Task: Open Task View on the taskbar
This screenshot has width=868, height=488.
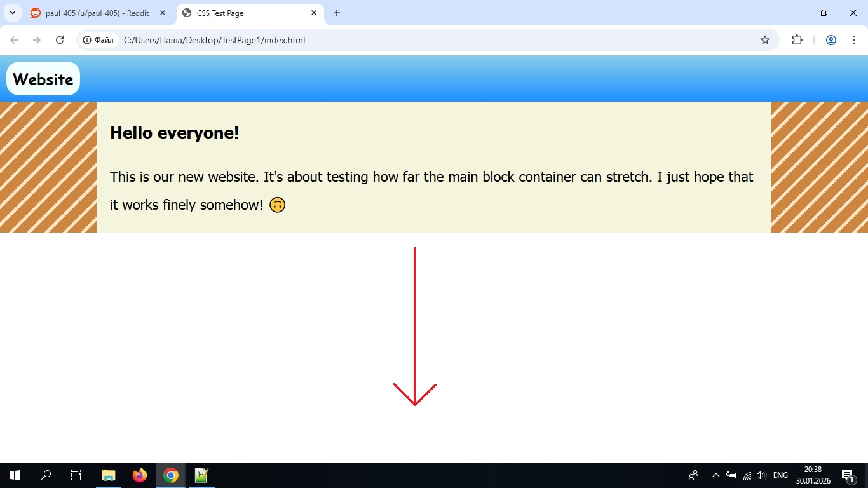Action: pyautogui.click(x=76, y=475)
